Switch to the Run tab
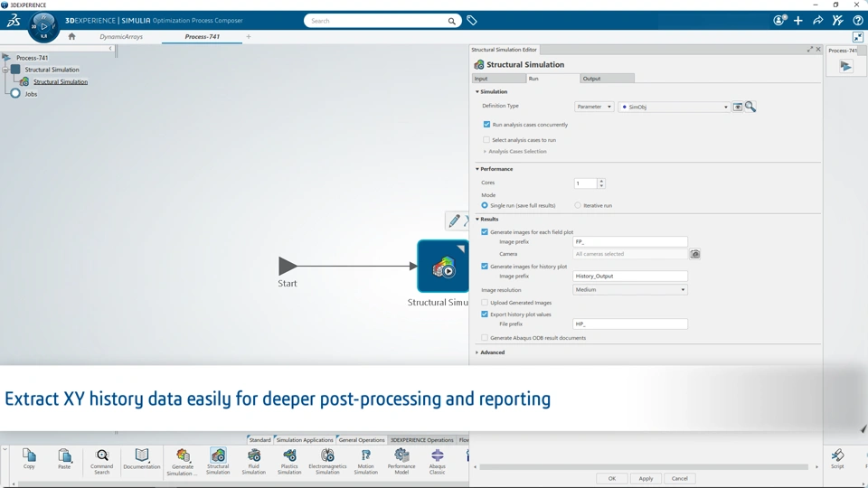This screenshot has width=868, height=488. click(x=552, y=79)
